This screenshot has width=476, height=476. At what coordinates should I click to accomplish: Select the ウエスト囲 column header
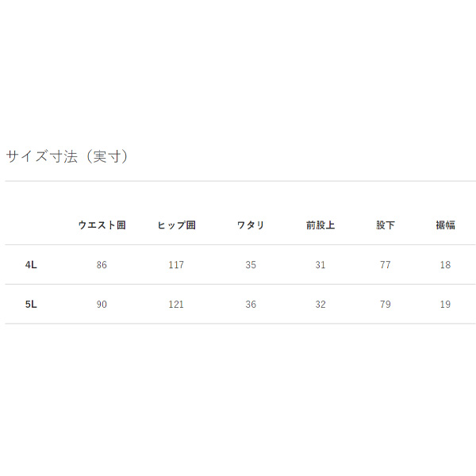click(102, 225)
